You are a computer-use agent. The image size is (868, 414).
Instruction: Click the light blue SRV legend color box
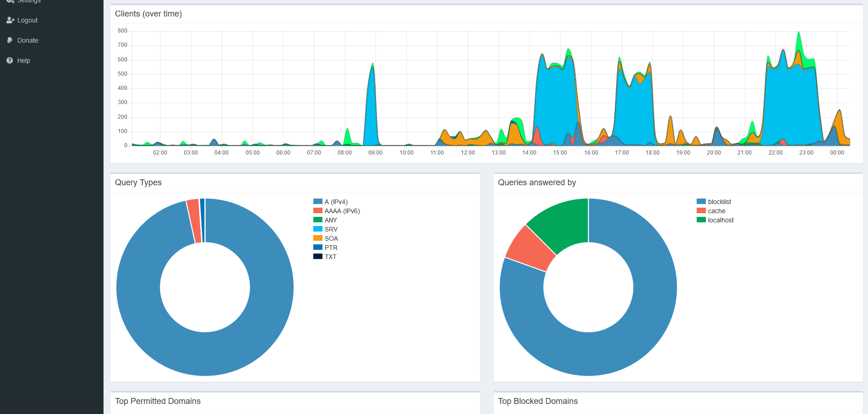tap(317, 229)
